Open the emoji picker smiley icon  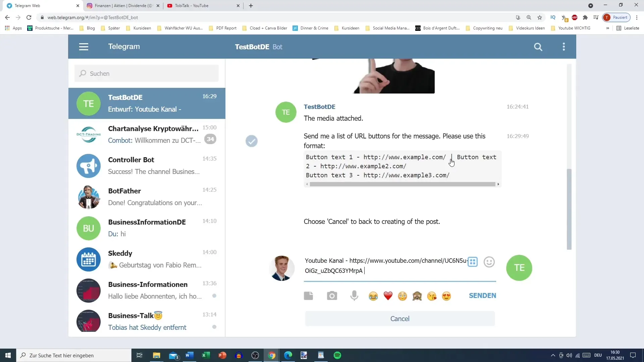[489, 262]
